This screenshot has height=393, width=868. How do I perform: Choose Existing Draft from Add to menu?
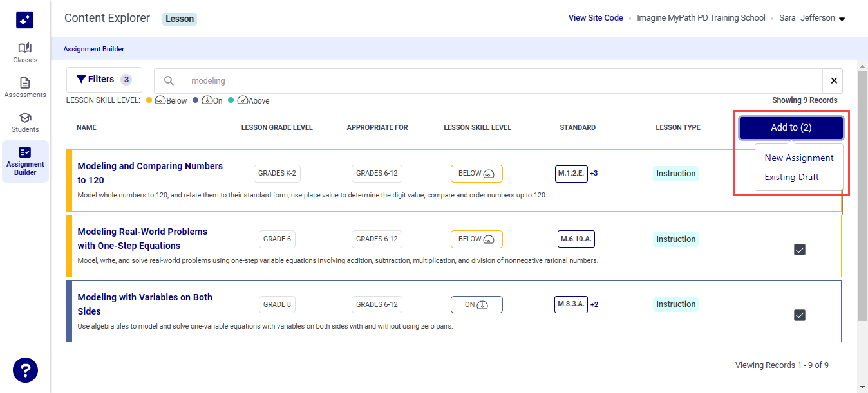click(791, 177)
